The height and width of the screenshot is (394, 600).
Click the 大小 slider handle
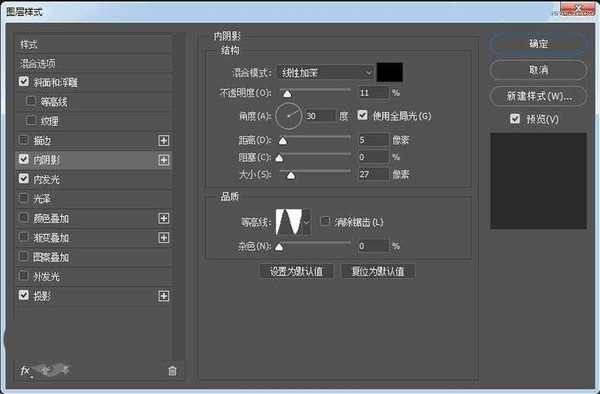291,176
